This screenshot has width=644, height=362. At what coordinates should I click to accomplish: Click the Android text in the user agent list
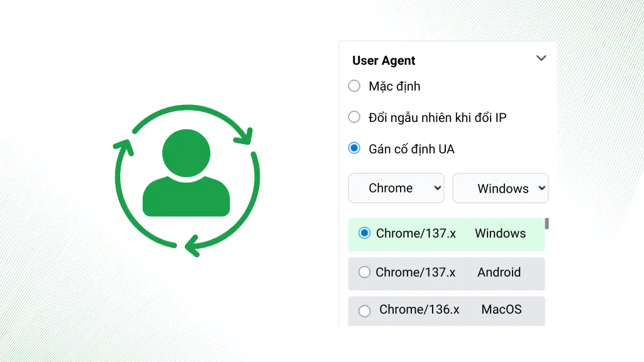(x=499, y=272)
